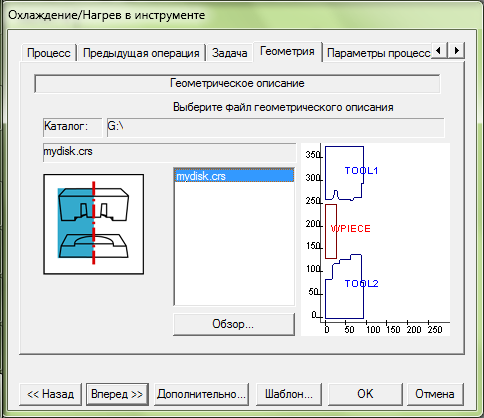This screenshot has height=418, width=484.
Task: Click the left tab scroll arrow
Action: [x=439, y=51]
